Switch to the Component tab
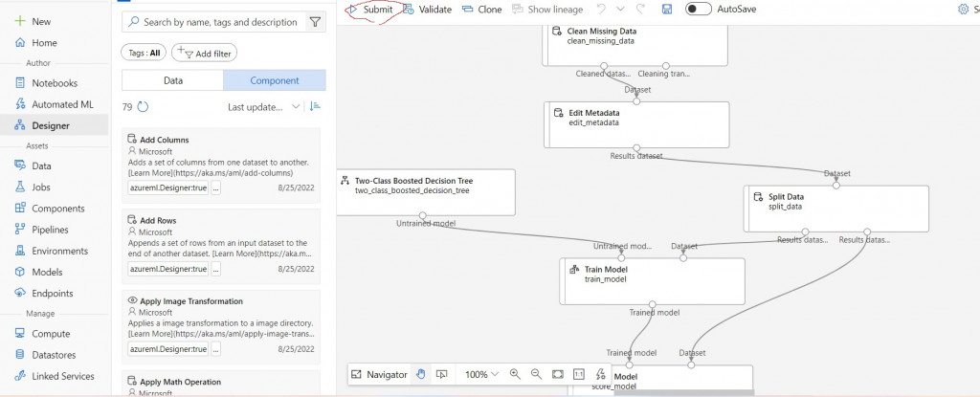 275,80
